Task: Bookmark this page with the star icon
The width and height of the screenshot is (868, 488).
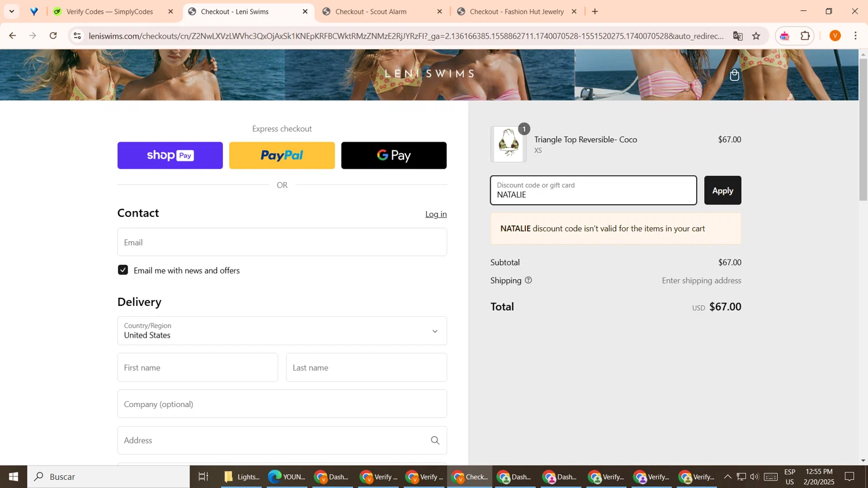Action: tap(756, 36)
